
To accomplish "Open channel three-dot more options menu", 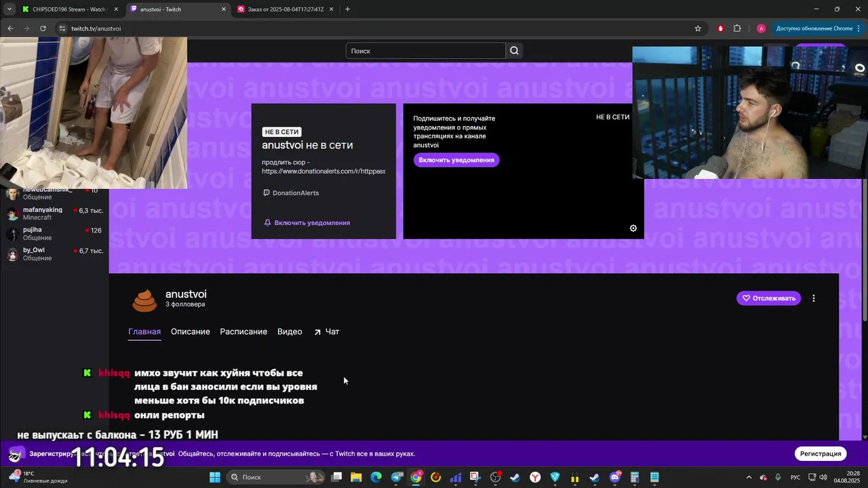I will 814,298.
